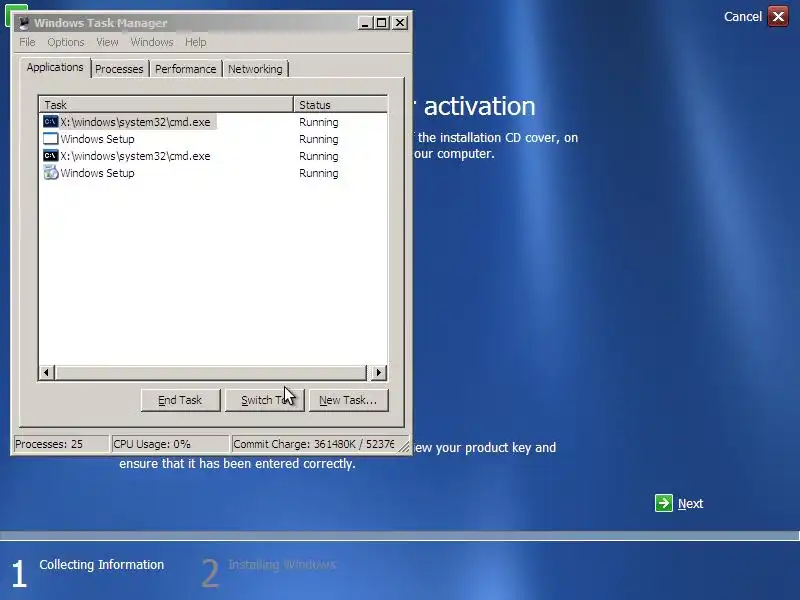Viewport: 800px width, 600px height.
Task: Click the Processes: 25 status bar entry
Action: coord(61,444)
